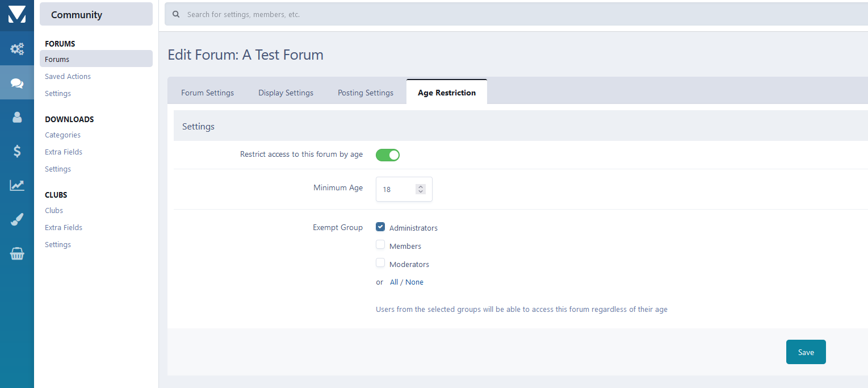Image resolution: width=868 pixels, height=388 pixels.
Task: Check the Members exempt group checkbox
Action: (x=380, y=245)
